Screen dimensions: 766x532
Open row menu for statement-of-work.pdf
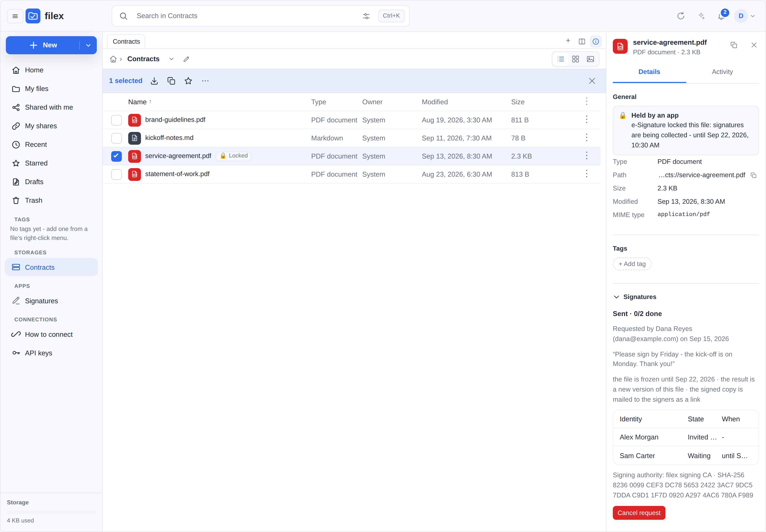(586, 174)
